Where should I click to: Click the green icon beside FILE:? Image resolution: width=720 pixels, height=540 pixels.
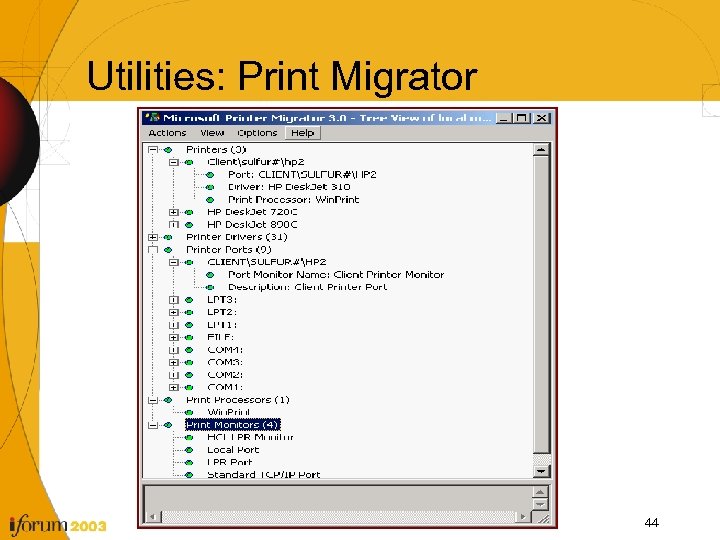coord(189,338)
